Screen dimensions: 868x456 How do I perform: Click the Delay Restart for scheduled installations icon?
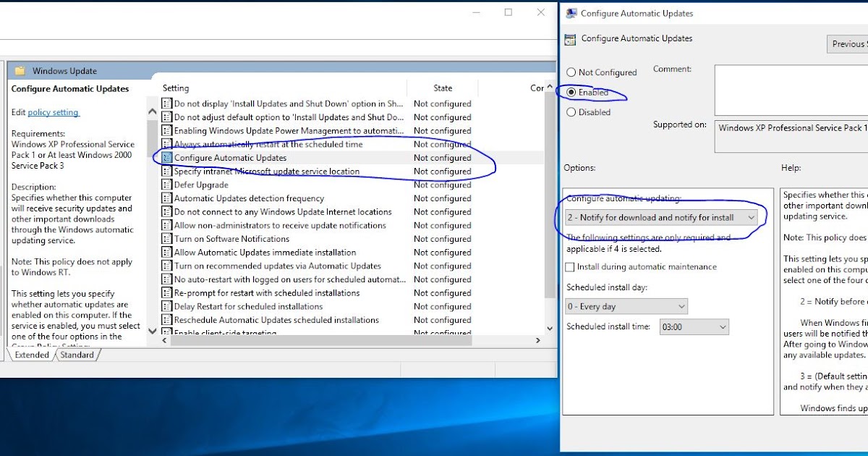168,305
